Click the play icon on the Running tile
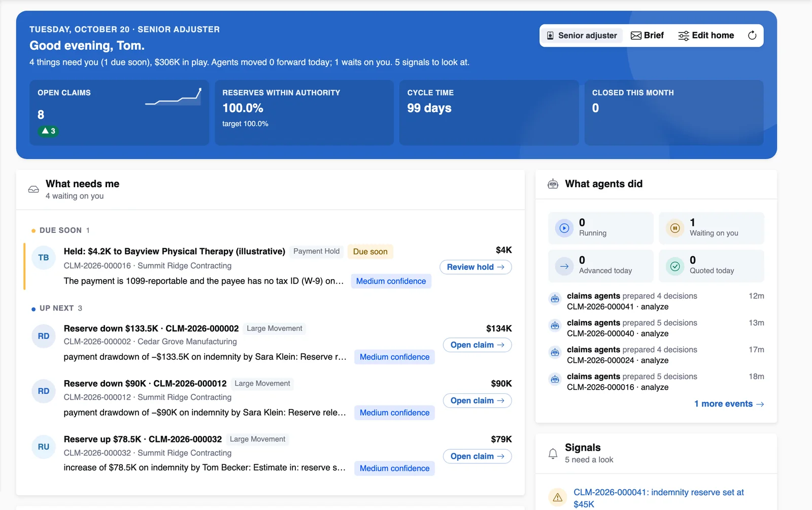The height and width of the screenshot is (510, 812). (564, 228)
